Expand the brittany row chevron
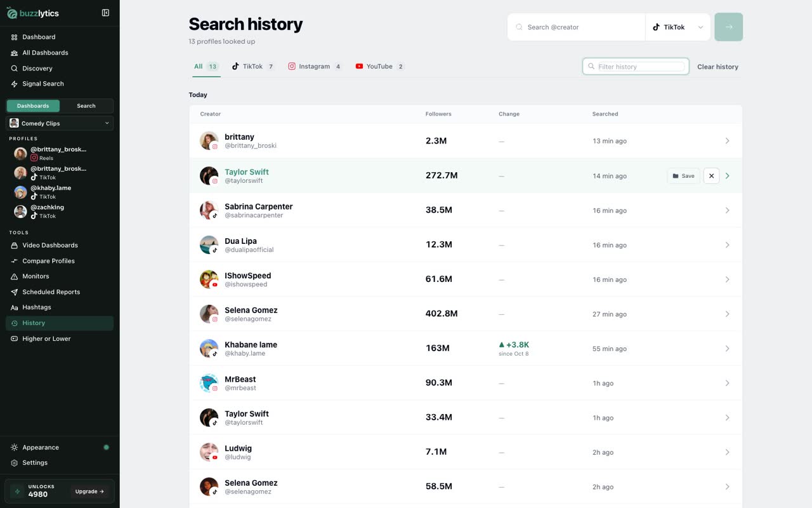This screenshot has height=508, width=812. point(727,141)
